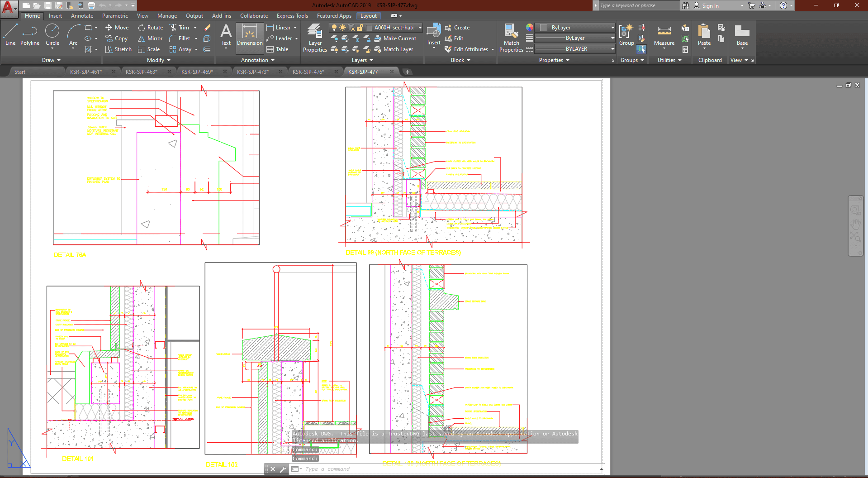
Task: Toggle the layer on/off lightbulb icon
Action: pos(334,28)
